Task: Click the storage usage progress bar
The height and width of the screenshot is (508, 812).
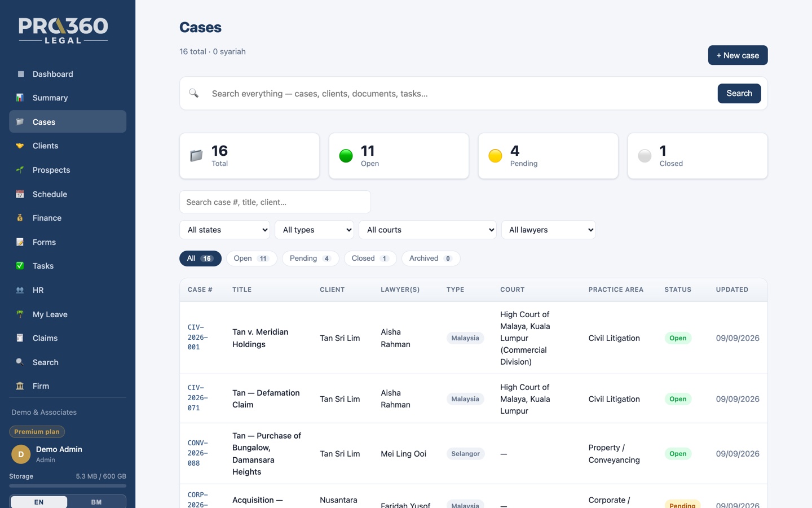Action: [x=68, y=485]
